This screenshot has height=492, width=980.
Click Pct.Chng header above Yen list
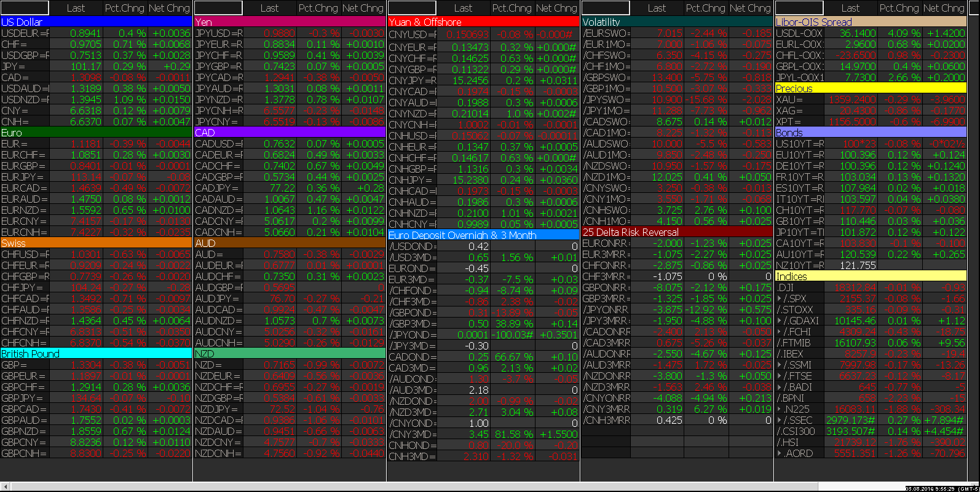click(x=318, y=8)
